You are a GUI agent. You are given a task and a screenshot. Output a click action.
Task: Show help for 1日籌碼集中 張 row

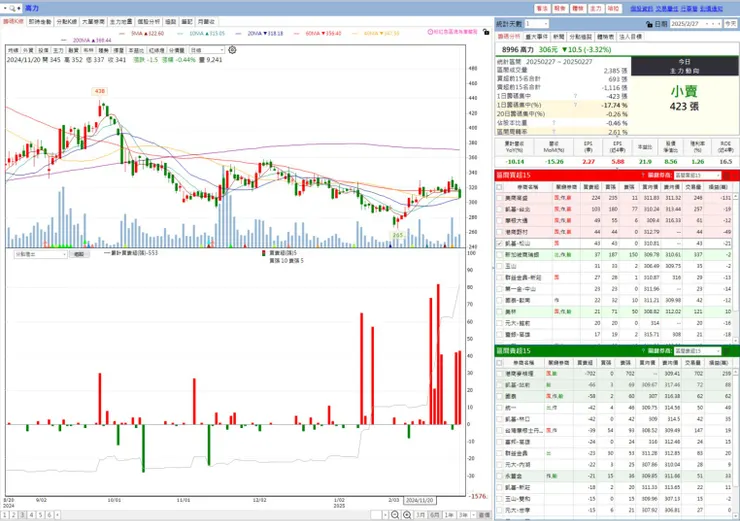pos(575,96)
